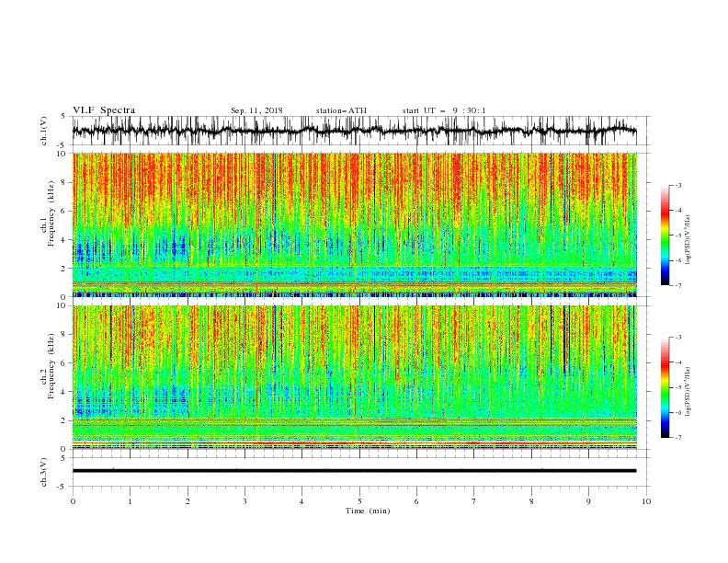Screen dimensions: 728x563
Task: Click the "4" kHz tick of ch.2 spectrogram
Action: pos(63,392)
